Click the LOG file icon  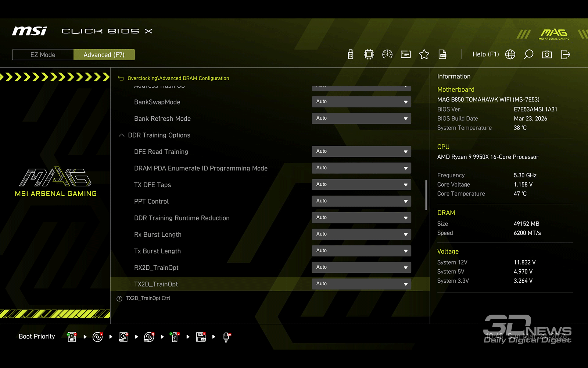(x=442, y=54)
